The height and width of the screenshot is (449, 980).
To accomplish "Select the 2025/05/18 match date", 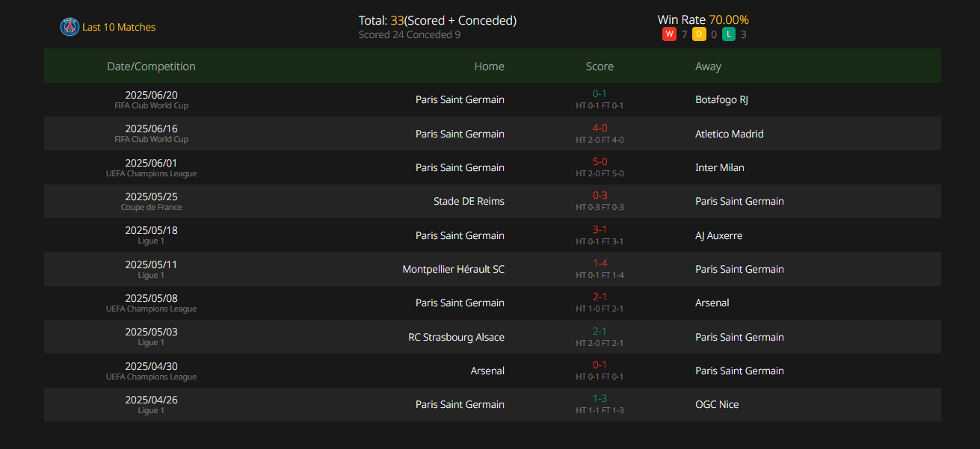I will click(x=151, y=230).
